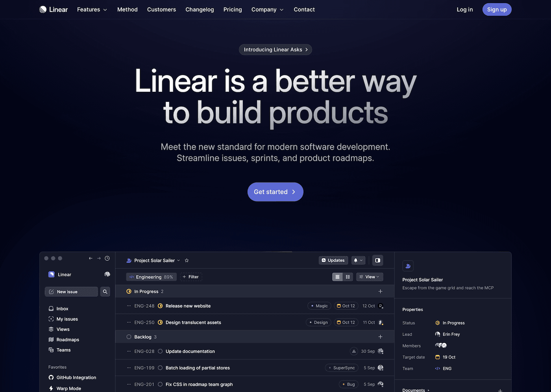The width and height of the screenshot is (551, 392).
Task: Click the Updates button
Action: [x=333, y=260]
